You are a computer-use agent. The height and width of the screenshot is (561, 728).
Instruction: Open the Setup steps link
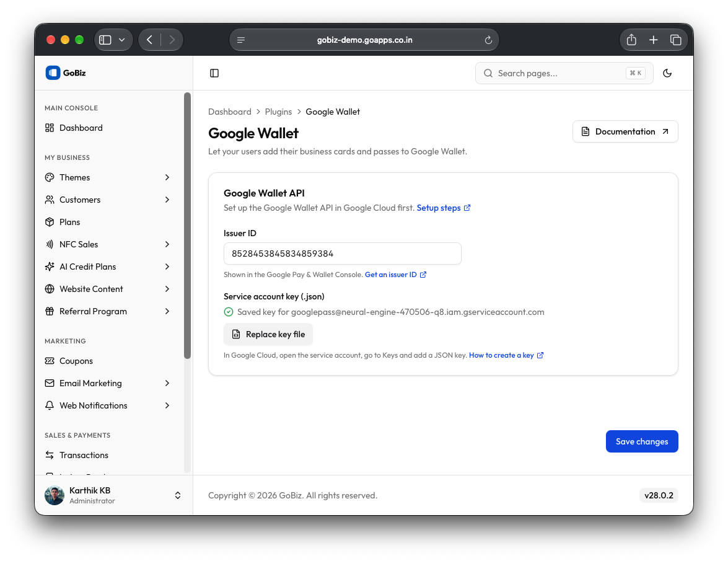coord(444,208)
